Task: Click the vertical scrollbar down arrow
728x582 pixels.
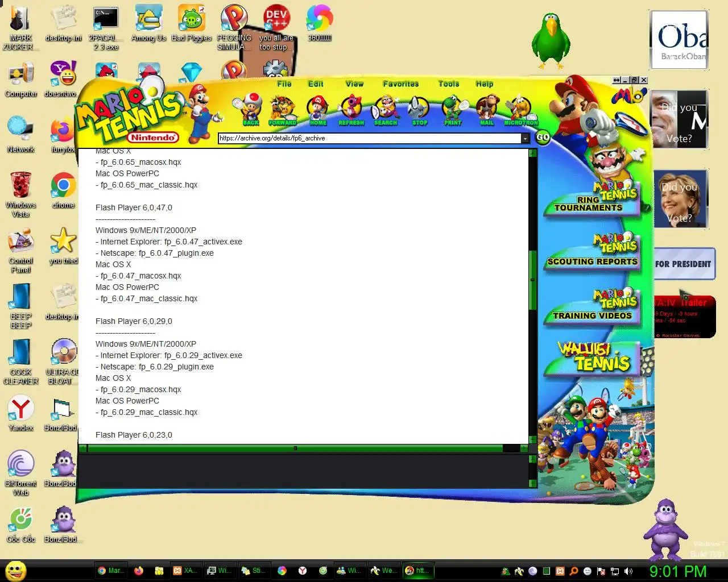Action: click(533, 440)
